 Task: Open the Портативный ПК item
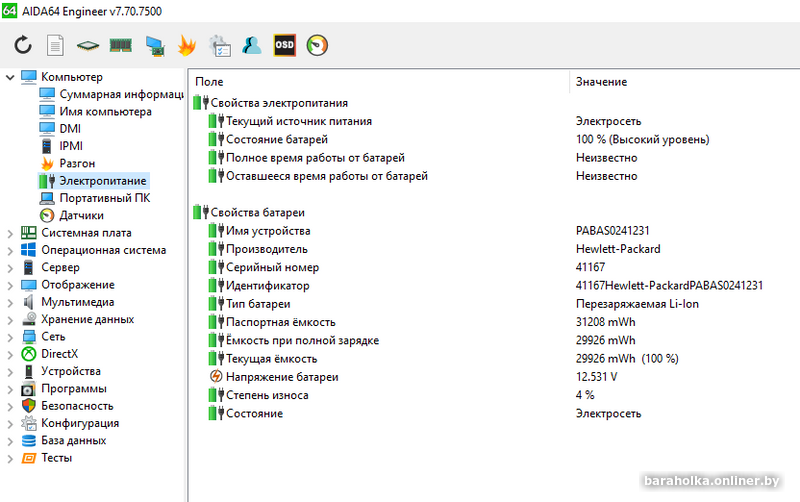tap(105, 198)
